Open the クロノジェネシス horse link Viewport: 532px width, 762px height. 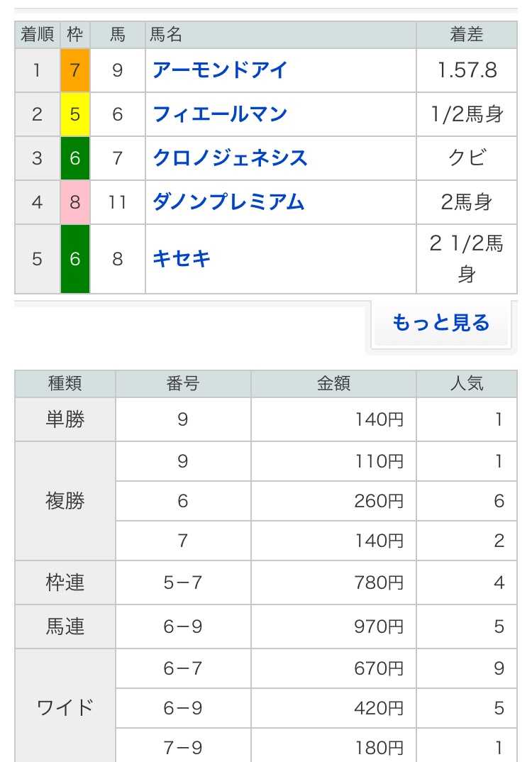[x=231, y=158]
